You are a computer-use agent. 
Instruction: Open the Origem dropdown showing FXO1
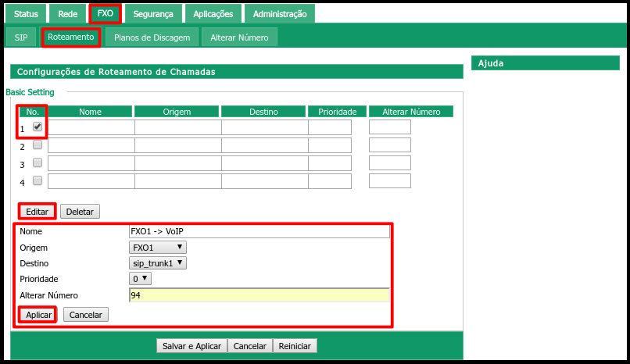(x=158, y=248)
